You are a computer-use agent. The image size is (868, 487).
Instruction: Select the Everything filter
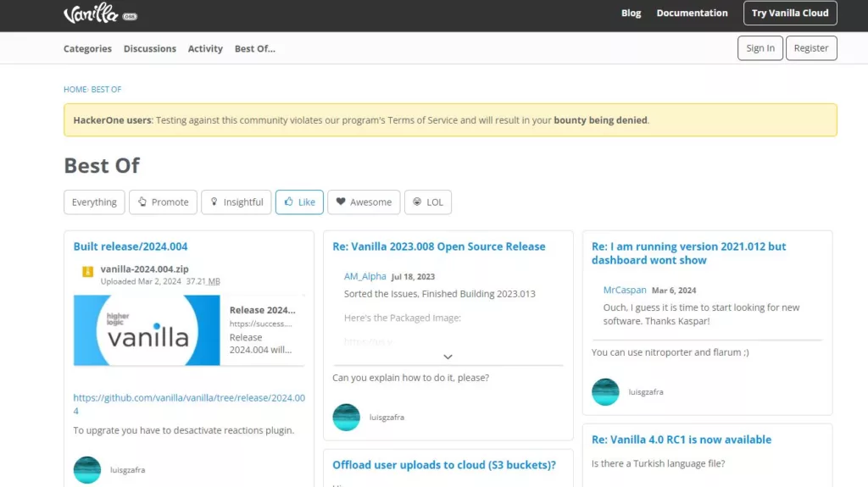click(94, 202)
